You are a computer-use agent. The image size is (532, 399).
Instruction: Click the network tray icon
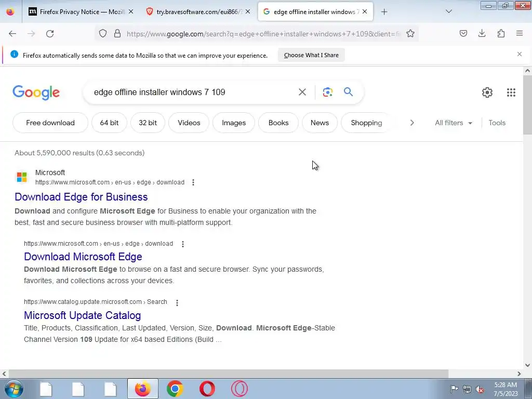[x=467, y=389]
